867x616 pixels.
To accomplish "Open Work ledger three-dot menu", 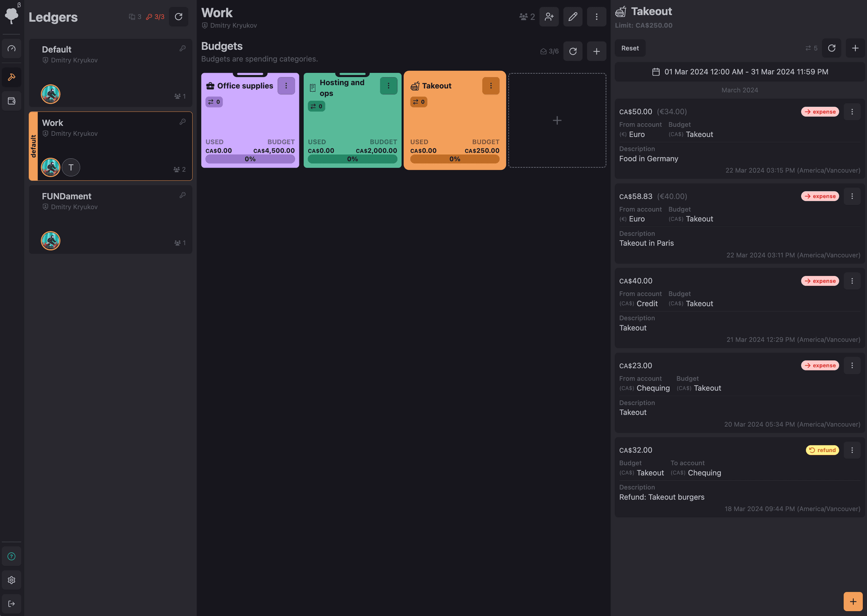I will (x=596, y=17).
